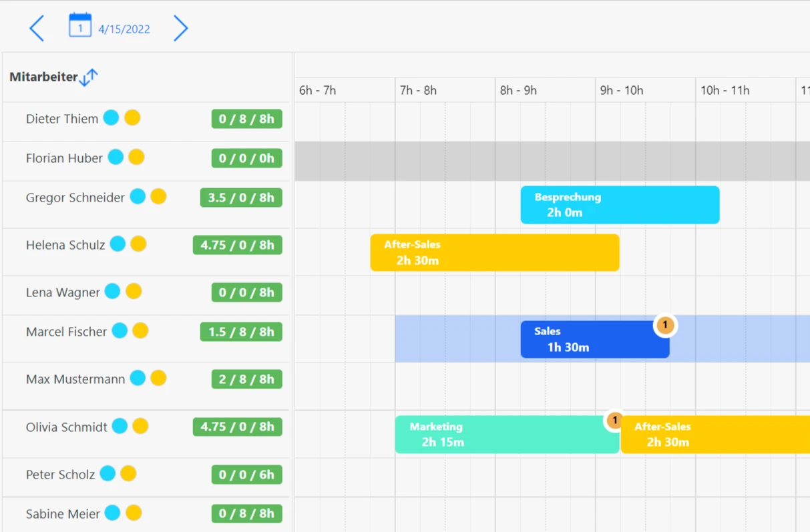Go to the previous day with left arrow

(37, 29)
